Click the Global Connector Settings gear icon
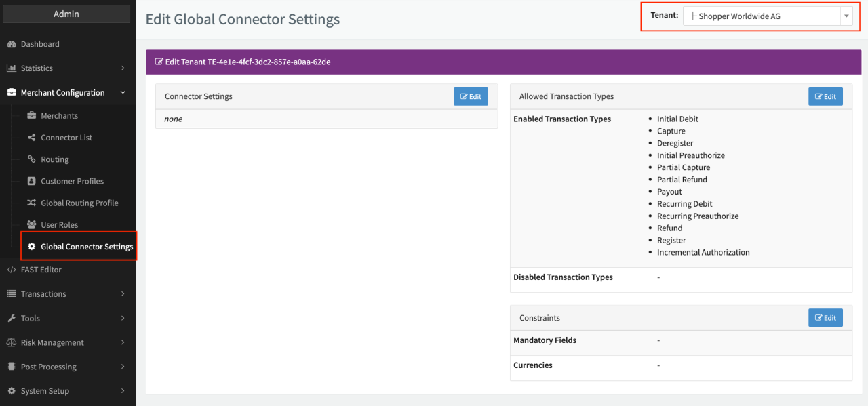 [x=32, y=247]
